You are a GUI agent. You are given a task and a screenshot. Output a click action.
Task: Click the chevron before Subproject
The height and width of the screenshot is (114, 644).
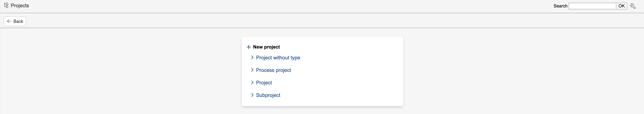[x=252, y=95]
